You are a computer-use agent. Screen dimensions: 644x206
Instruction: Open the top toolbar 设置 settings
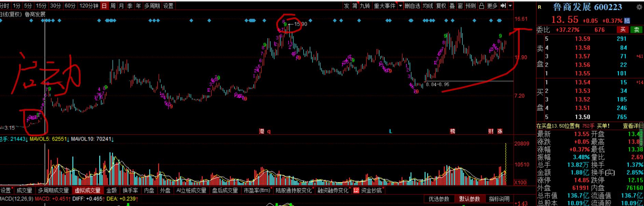point(168,6)
